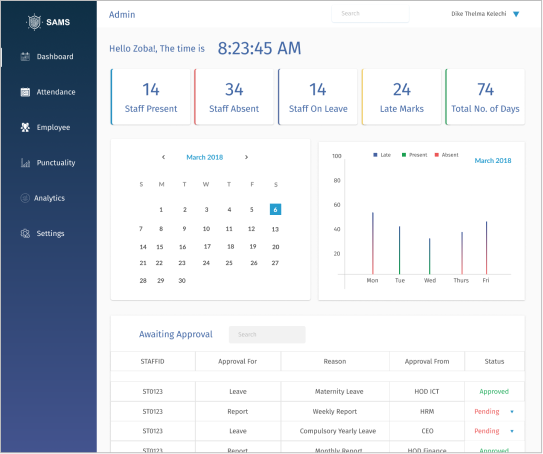
Task: Open the Analytics circular icon
Action: 25,198
